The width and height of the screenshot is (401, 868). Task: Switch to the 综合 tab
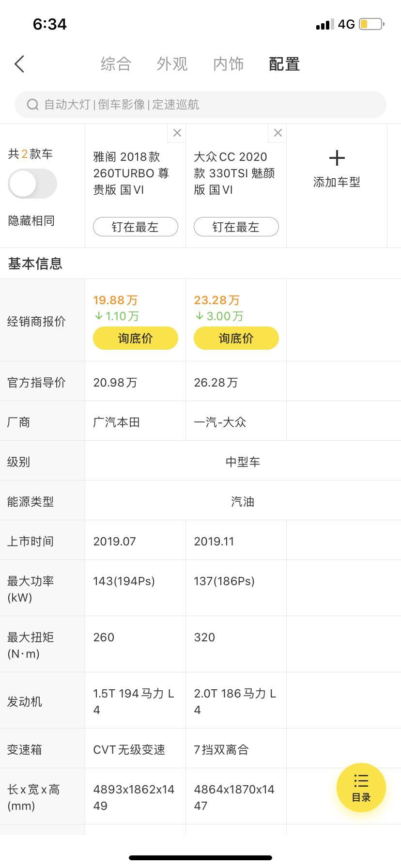tap(116, 64)
